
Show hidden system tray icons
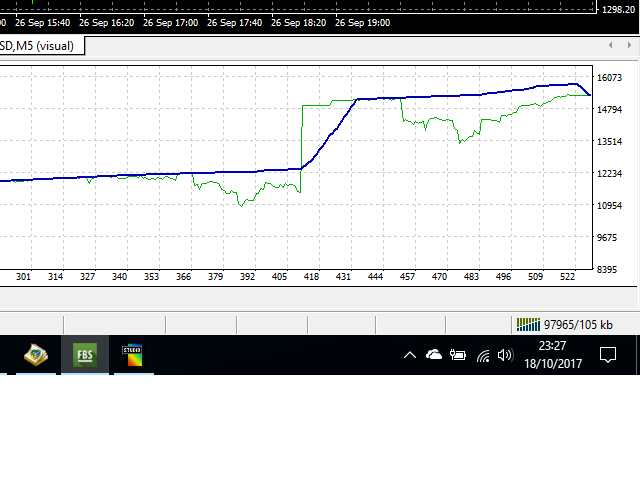[410, 356]
